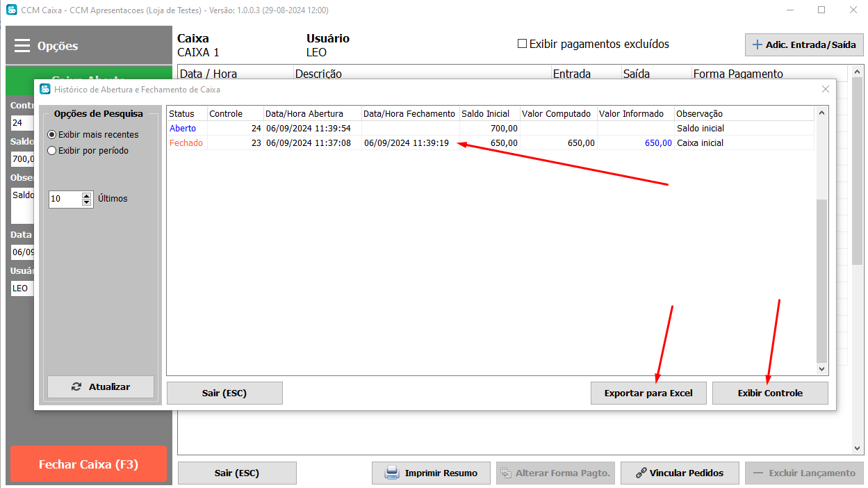Screen dimensions: 868x488
Task: Click the history dialog title icon
Action: pos(45,89)
